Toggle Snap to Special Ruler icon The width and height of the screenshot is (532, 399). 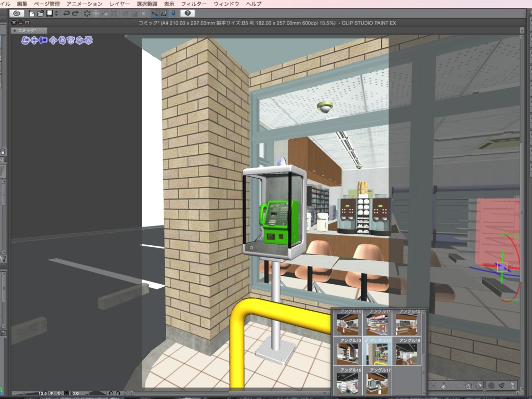[164, 13]
